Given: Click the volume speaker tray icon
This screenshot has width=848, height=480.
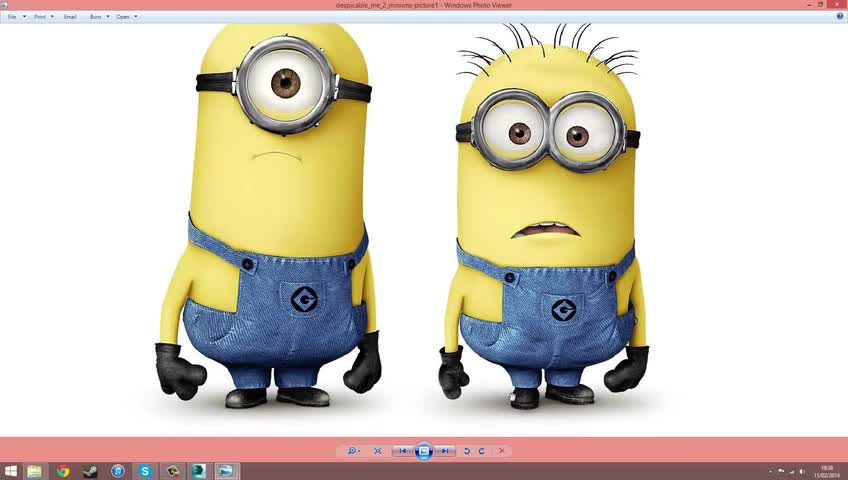Looking at the screenshot, I should 802,472.
